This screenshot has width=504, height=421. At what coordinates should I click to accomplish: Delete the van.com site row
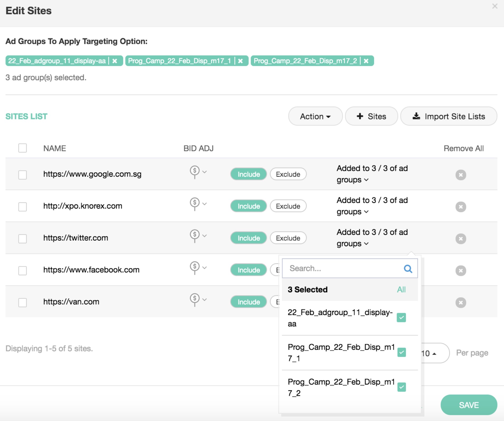[x=460, y=303]
